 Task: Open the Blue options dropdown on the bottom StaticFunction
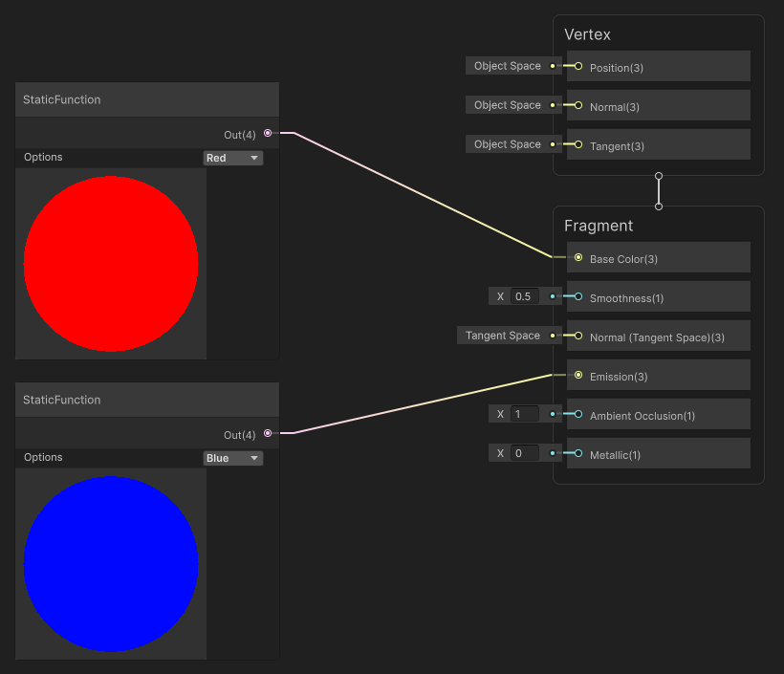[232, 457]
